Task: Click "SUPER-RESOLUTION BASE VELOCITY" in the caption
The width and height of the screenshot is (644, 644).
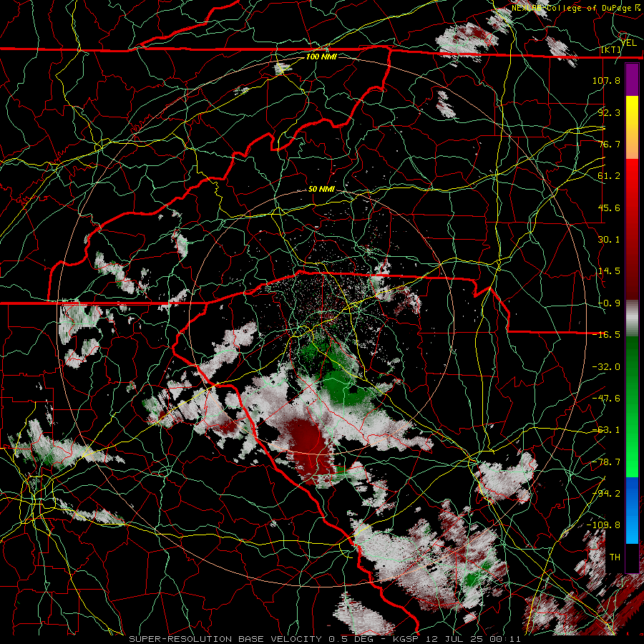Action: 225,639
